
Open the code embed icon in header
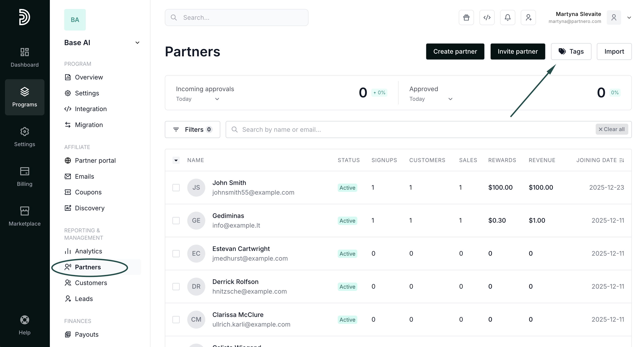[x=487, y=18]
